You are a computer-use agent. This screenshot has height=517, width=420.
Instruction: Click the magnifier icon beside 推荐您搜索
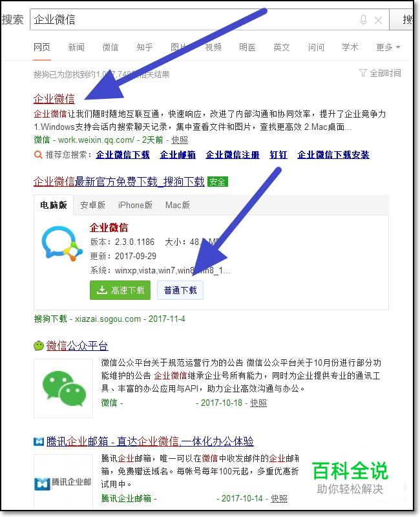coord(38,154)
